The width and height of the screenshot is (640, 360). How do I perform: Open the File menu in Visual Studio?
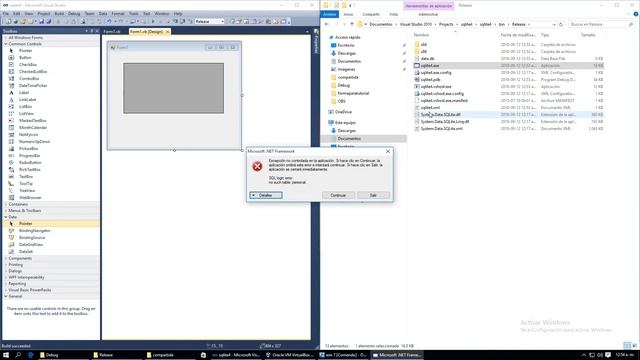6,13
